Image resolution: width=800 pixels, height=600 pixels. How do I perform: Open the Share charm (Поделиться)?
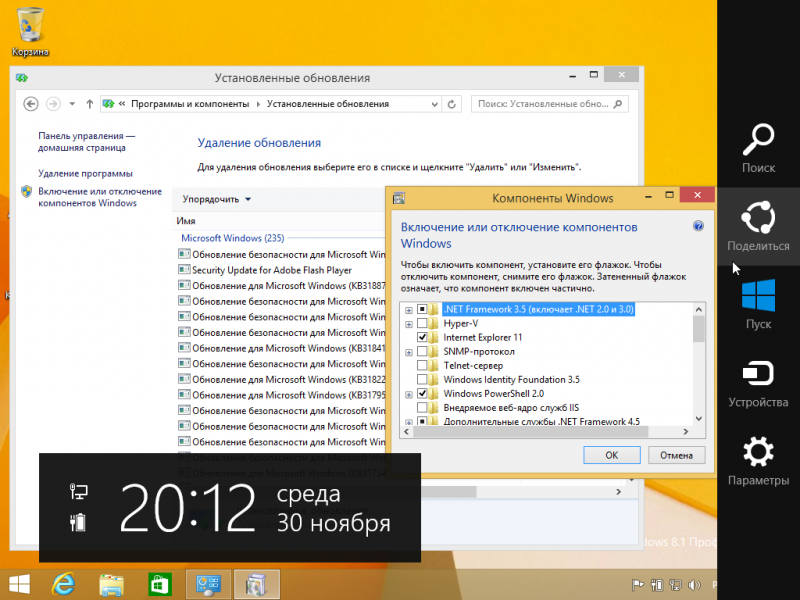tap(758, 226)
